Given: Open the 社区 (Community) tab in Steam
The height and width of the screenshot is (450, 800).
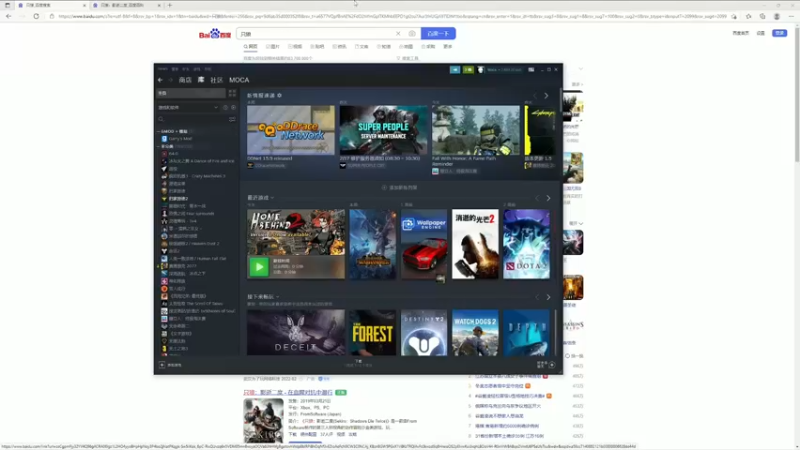Looking at the screenshot, I should [x=217, y=80].
